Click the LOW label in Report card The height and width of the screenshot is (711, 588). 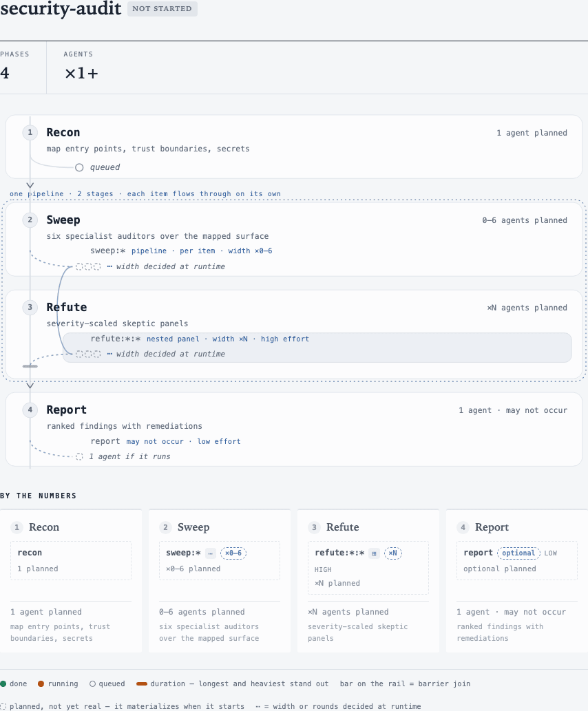550,553
